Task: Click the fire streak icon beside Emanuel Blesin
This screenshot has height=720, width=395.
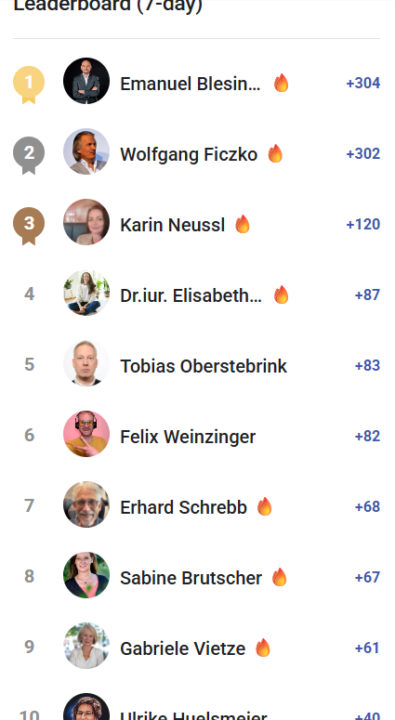Action: [x=281, y=83]
